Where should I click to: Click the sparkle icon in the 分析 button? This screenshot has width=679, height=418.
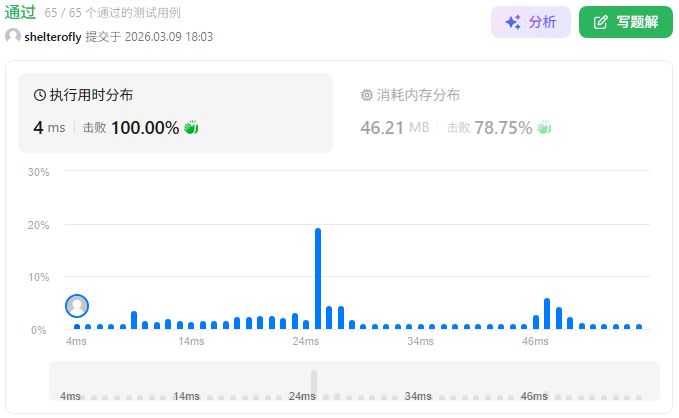513,22
